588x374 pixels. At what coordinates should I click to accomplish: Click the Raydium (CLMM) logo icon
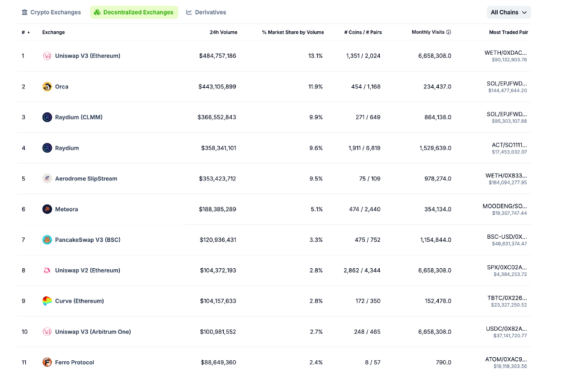[47, 117]
